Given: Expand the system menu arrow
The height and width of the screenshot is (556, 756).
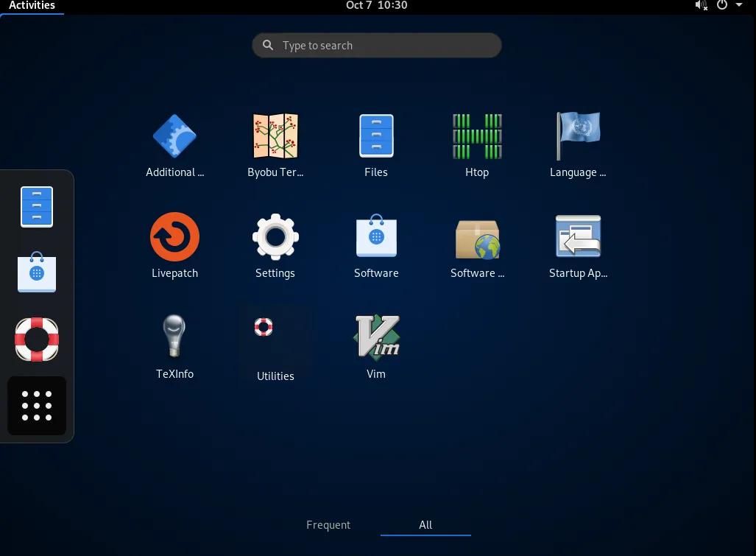Looking at the screenshot, I should (738, 5).
